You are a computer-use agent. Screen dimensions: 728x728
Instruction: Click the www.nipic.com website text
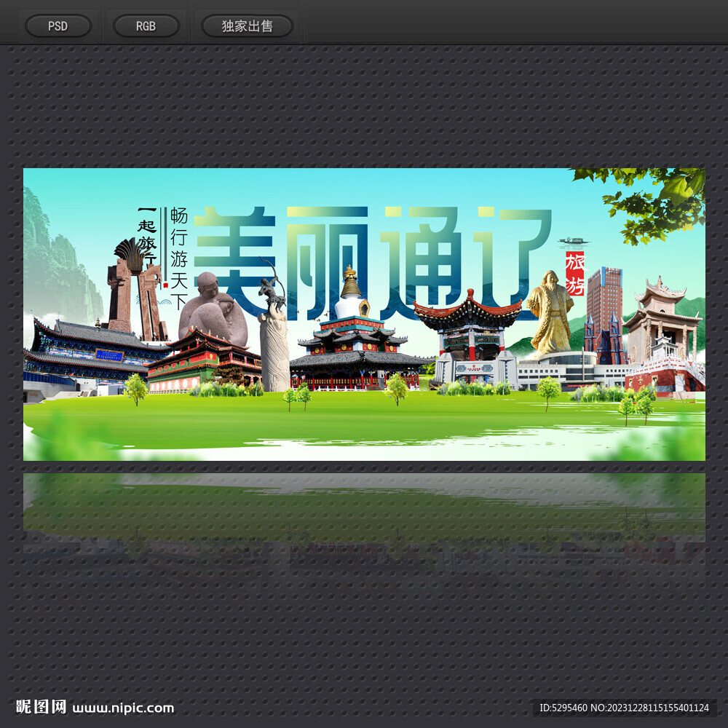point(124,708)
